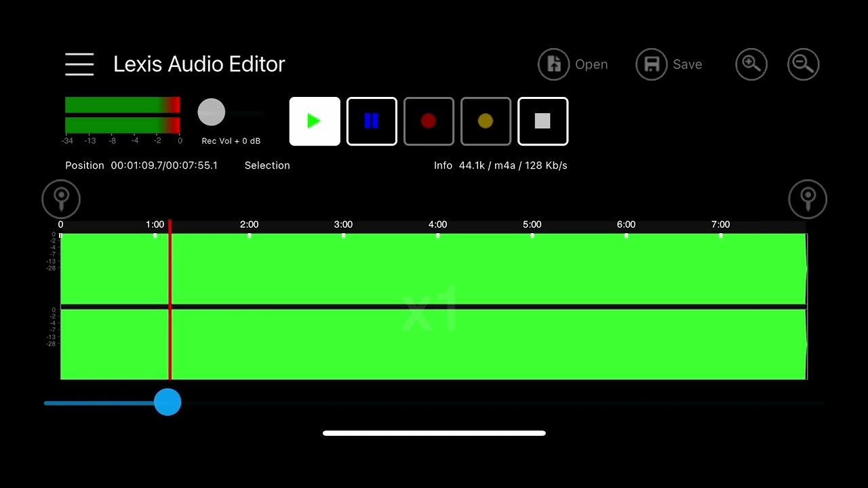Jump to the 3:00 timeline mark
Viewport: 868px width, 488px height.
click(344, 224)
